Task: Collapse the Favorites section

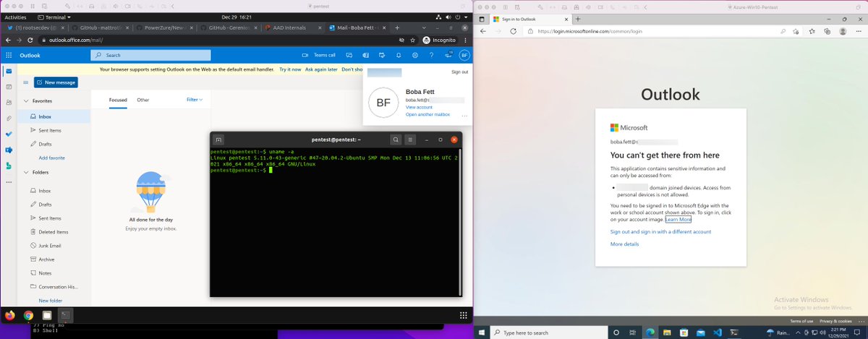Action: click(27, 102)
